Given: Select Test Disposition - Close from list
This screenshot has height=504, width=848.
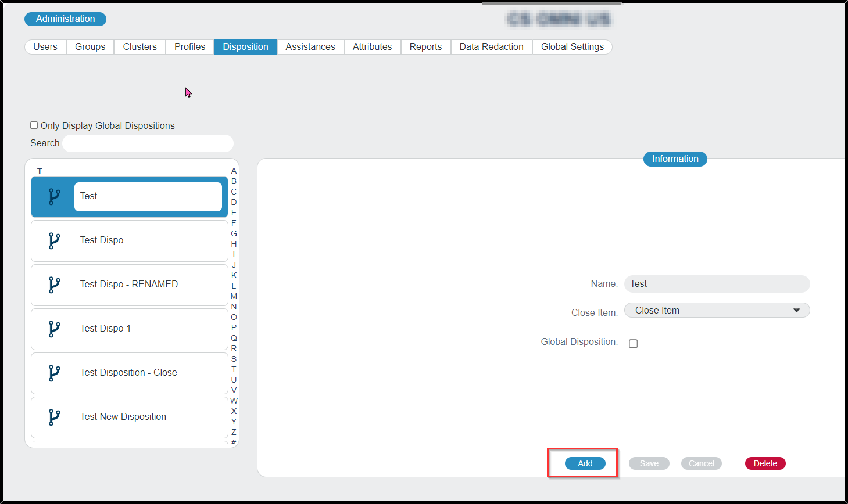Looking at the screenshot, I should 128,373.
